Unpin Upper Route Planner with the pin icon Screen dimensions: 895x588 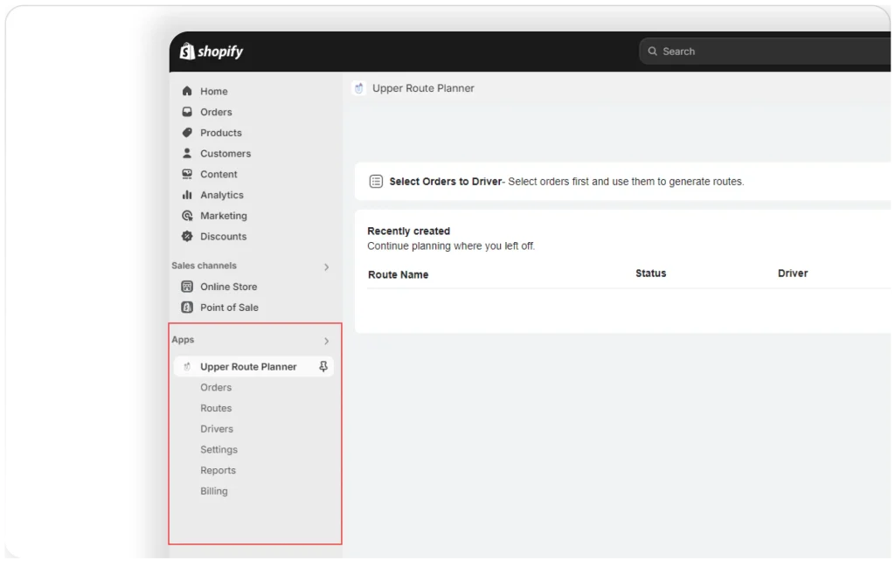pos(323,367)
